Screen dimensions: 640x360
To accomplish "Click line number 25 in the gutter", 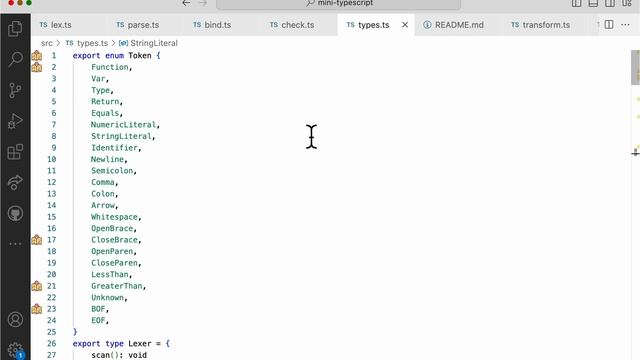I will point(51,332).
